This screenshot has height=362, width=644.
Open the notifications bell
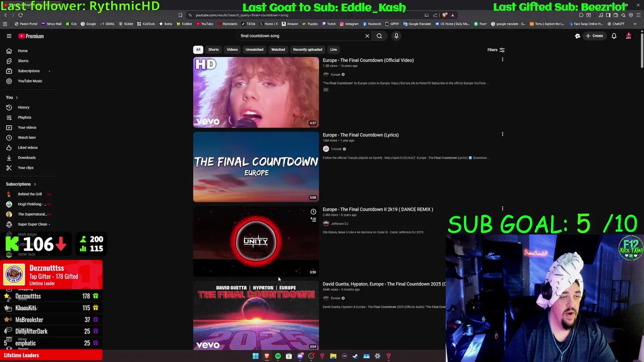tap(614, 36)
